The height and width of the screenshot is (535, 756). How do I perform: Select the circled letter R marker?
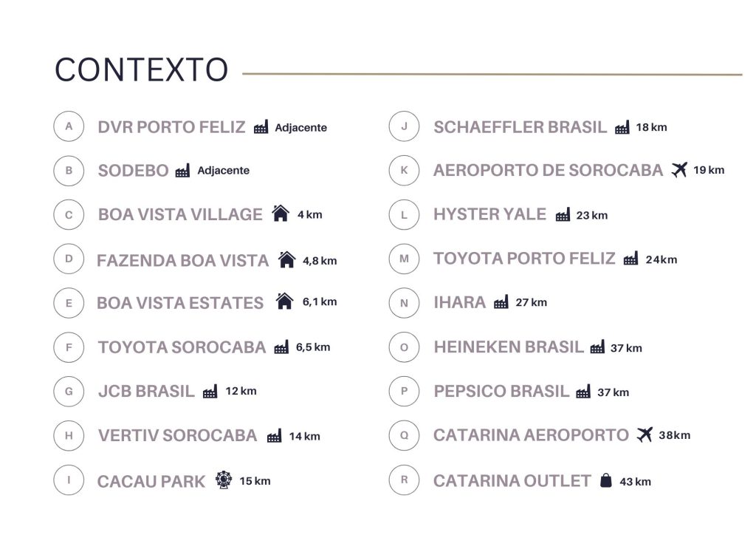[404, 480]
